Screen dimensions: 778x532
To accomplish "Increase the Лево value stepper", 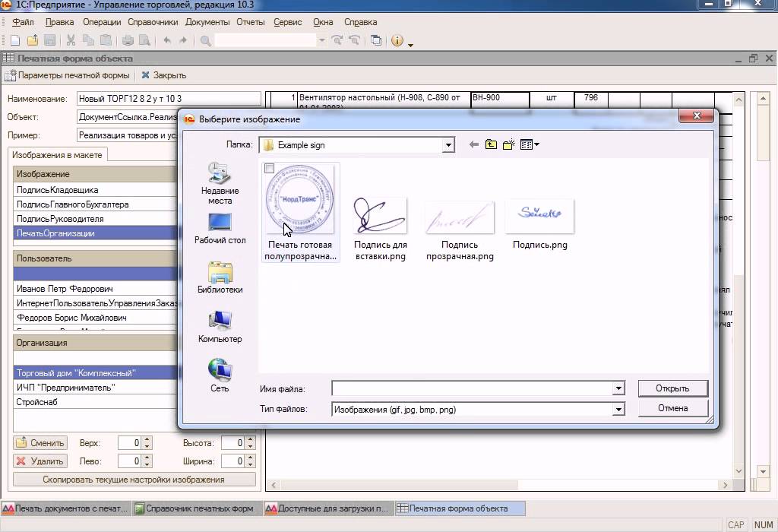I will (147, 458).
